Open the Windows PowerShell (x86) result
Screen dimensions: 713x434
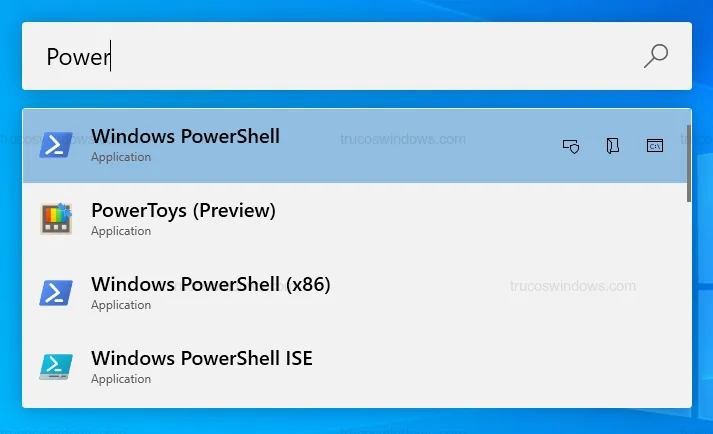[210, 285]
